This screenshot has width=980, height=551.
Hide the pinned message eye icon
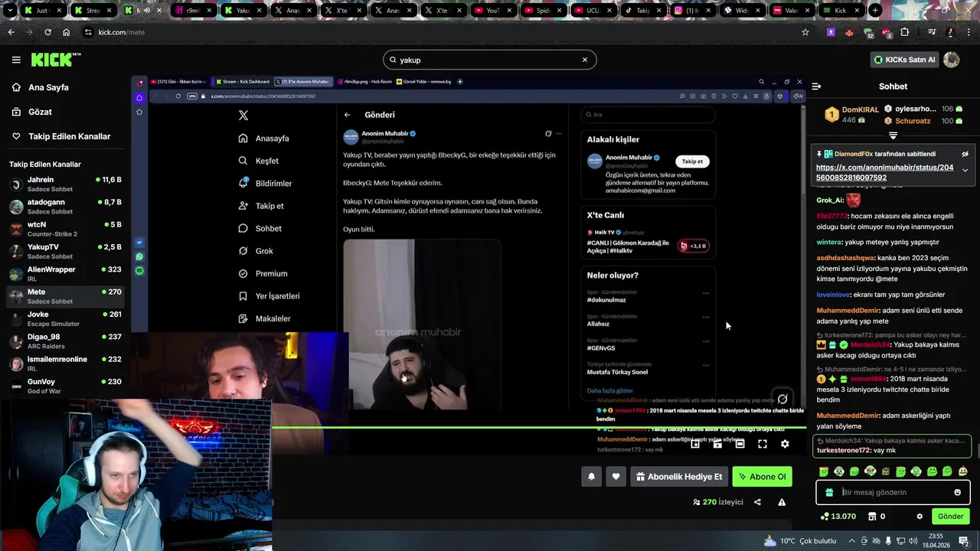tap(965, 154)
